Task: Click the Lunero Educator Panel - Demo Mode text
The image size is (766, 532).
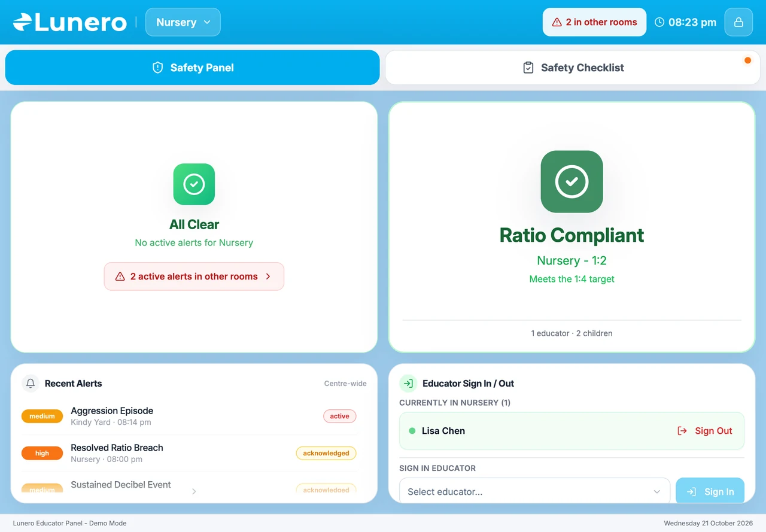Action: click(x=69, y=523)
